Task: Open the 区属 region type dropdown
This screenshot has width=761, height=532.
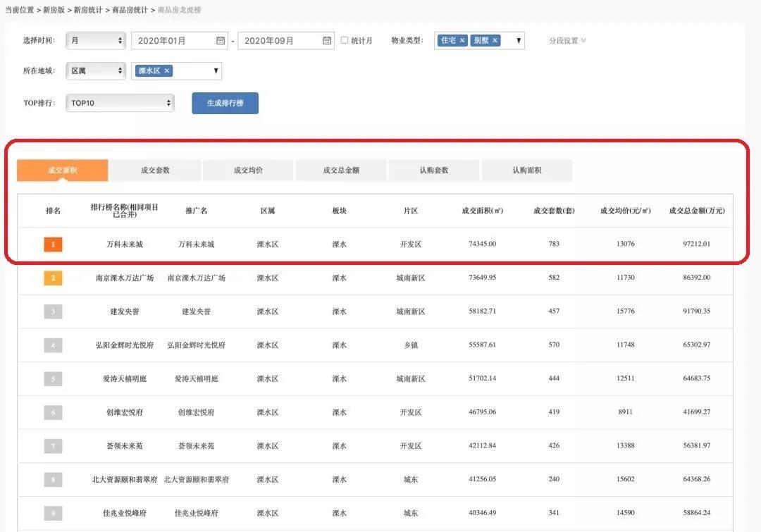Action: pyautogui.click(x=96, y=71)
